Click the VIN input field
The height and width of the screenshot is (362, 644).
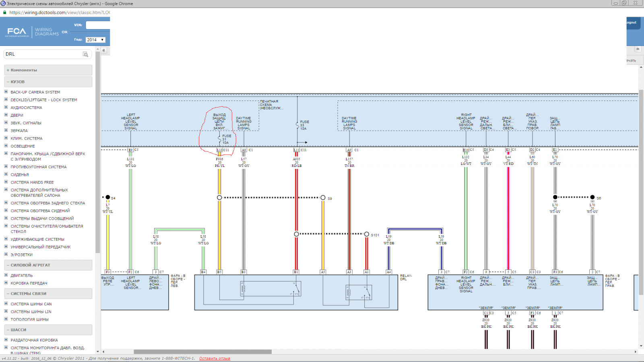coord(98,25)
